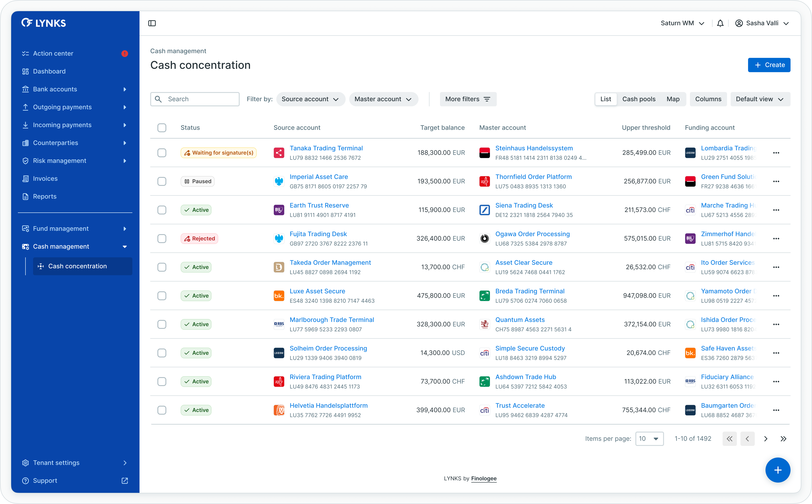This screenshot has width=812, height=504.
Task: Switch to the Map view tab
Action: point(673,99)
